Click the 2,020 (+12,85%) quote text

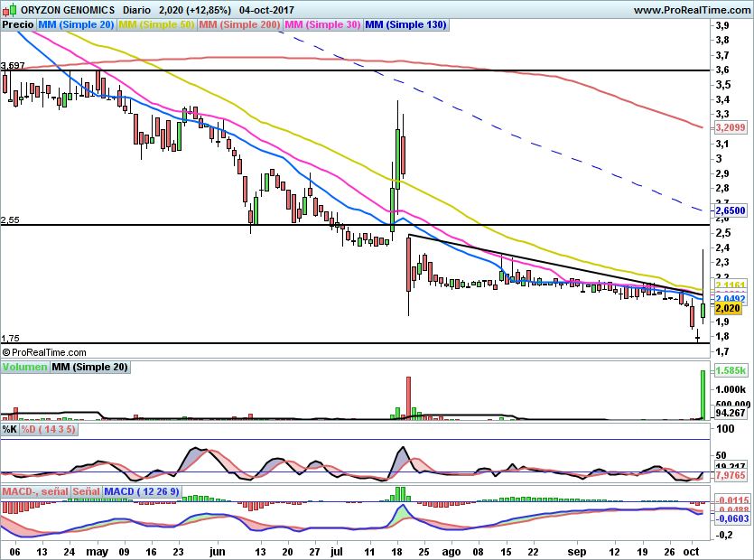coord(195,10)
